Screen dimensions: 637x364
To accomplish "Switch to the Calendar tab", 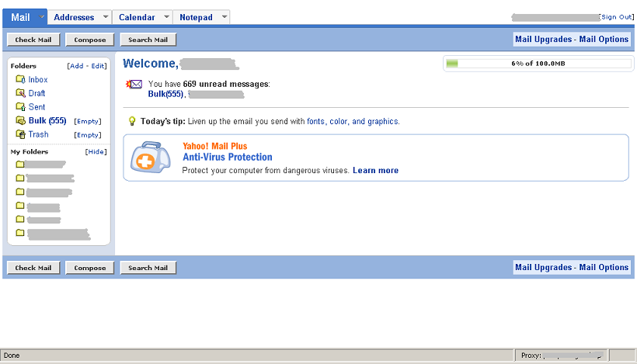I will click(x=137, y=17).
